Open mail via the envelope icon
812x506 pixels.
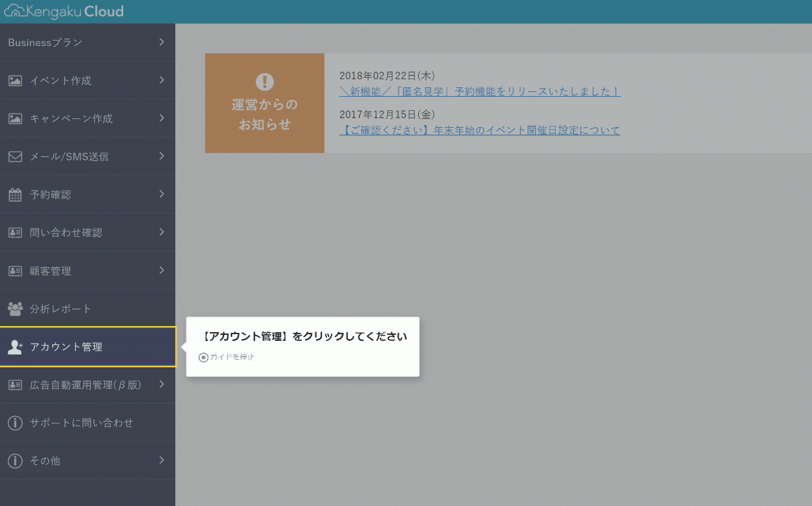click(14, 156)
